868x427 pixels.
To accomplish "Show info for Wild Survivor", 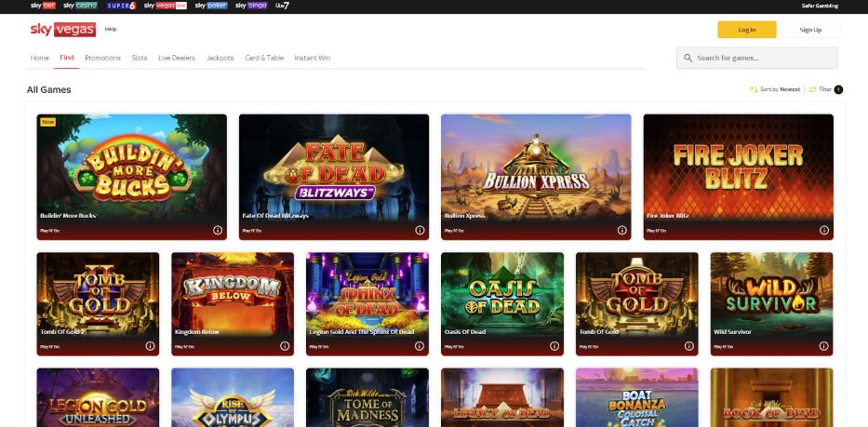I will click(823, 345).
